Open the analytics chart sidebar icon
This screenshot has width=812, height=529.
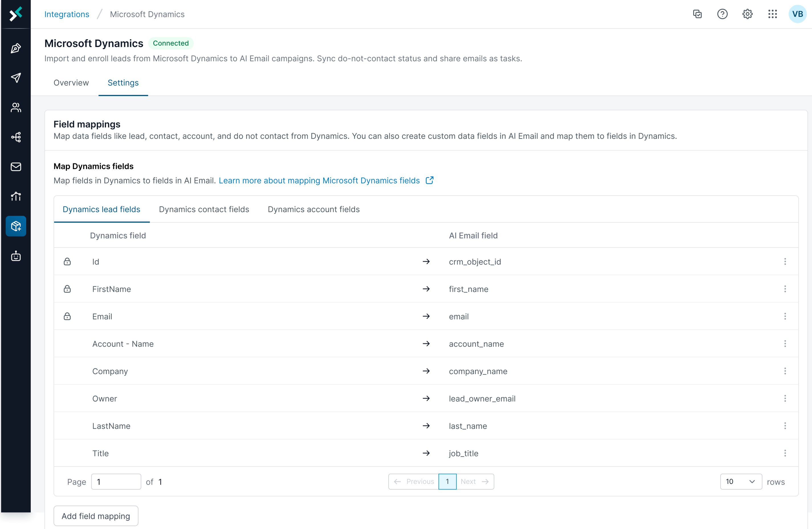(x=16, y=196)
